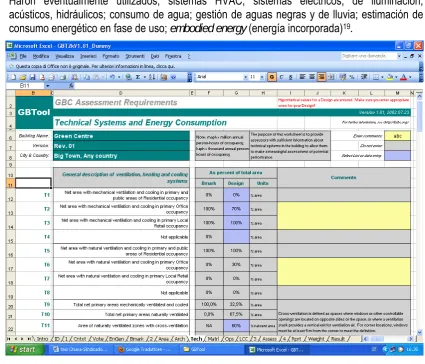Click the fx Insert Function button
The height and width of the screenshot is (364, 425).
click(71, 86)
